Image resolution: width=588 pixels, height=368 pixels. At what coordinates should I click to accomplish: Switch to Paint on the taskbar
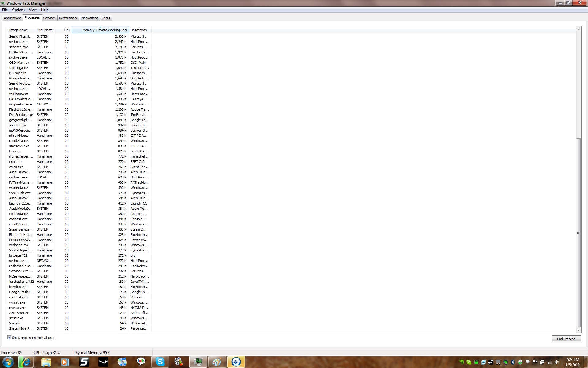pyautogui.click(x=217, y=362)
